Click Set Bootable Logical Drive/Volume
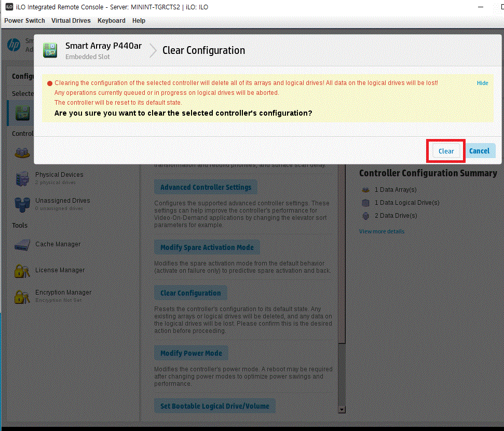Image resolution: width=504 pixels, height=431 pixels. [x=215, y=406]
